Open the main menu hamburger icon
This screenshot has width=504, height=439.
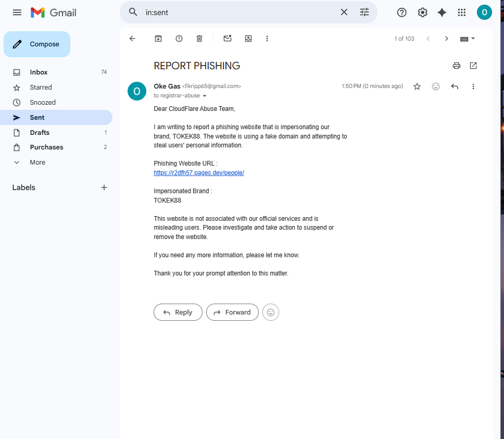[x=17, y=12]
